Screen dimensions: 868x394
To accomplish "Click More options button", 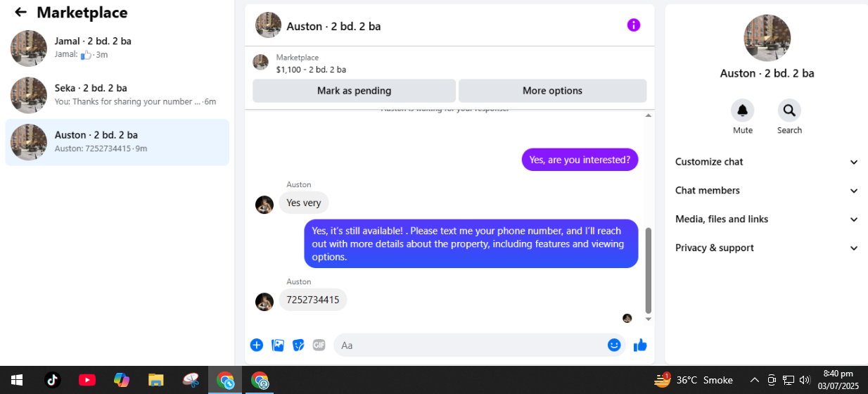I will point(552,91).
